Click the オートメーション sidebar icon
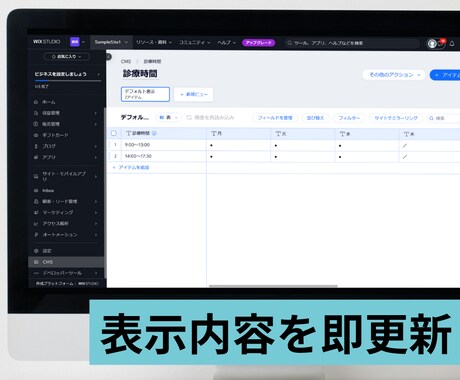The image size is (460, 380). 36,235
